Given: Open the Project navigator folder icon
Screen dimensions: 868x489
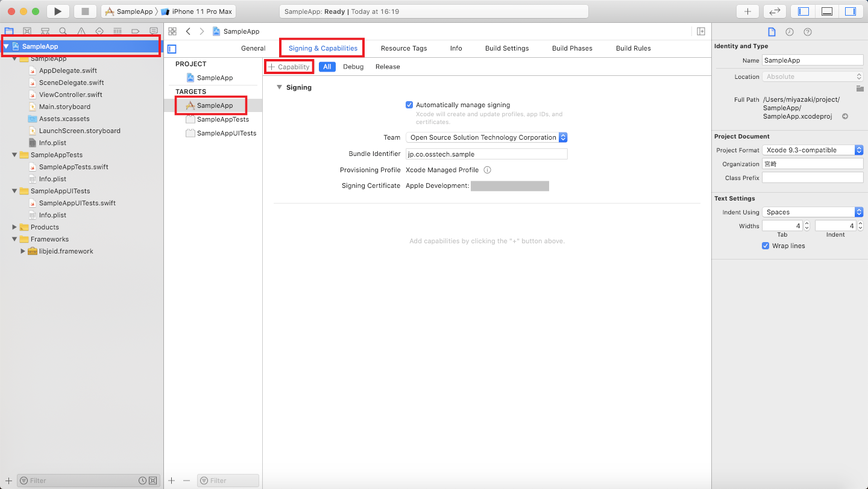Looking at the screenshot, I should pos(9,31).
